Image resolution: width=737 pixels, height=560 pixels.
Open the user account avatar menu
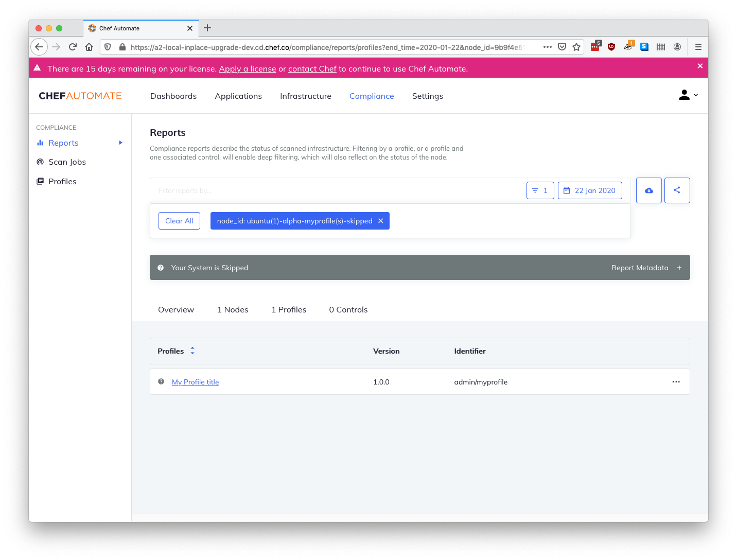pos(685,95)
